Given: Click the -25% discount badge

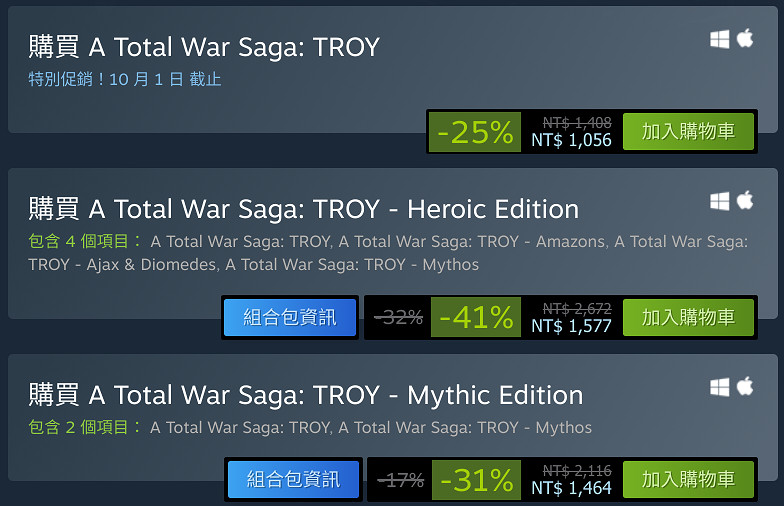Looking at the screenshot, I should tap(475, 131).
